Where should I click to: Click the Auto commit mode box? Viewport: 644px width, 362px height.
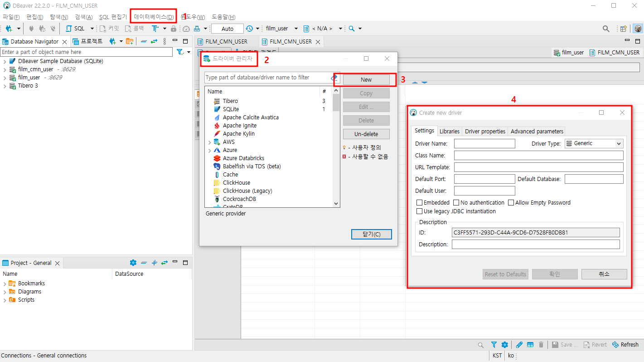click(228, 29)
